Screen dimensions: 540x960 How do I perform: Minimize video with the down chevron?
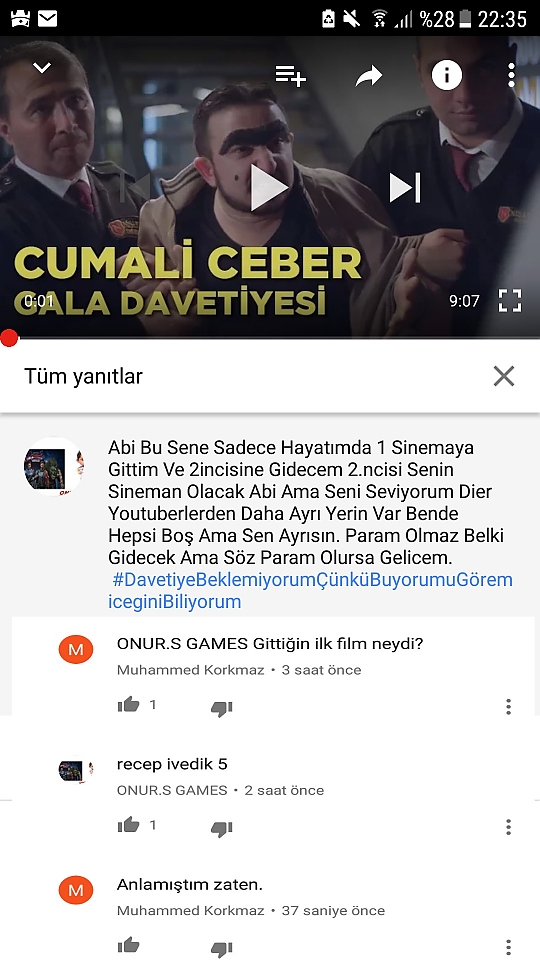point(42,67)
